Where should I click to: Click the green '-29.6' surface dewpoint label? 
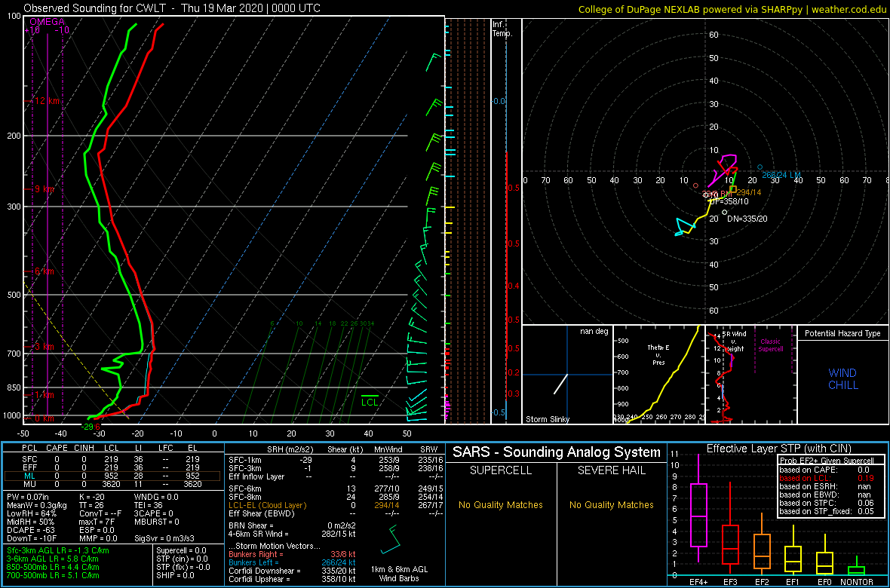point(91,427)
